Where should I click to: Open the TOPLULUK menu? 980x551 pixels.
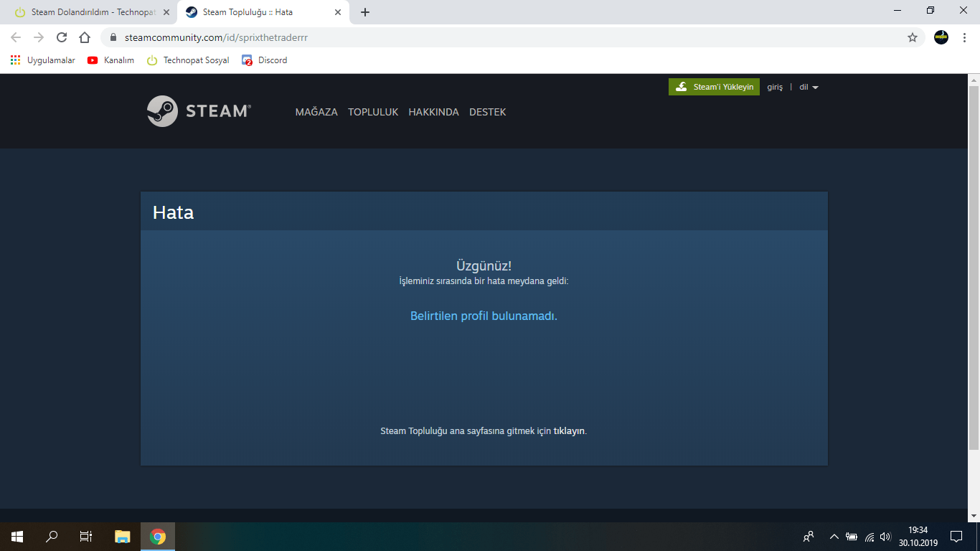373,112
